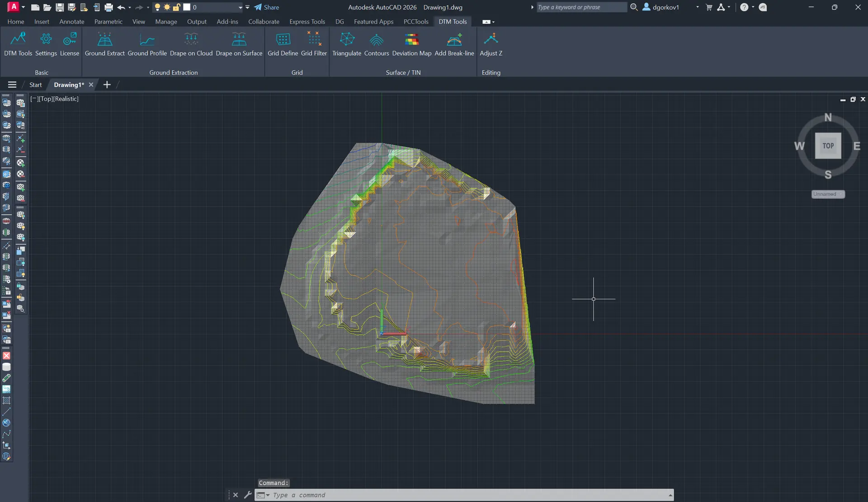The image size is (868, 502).
Task: Open the Help question mark icon
Action: coord(744,7)
